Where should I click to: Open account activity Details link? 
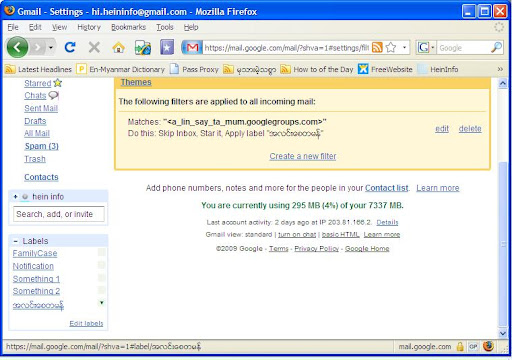click(x=387, y=222)
